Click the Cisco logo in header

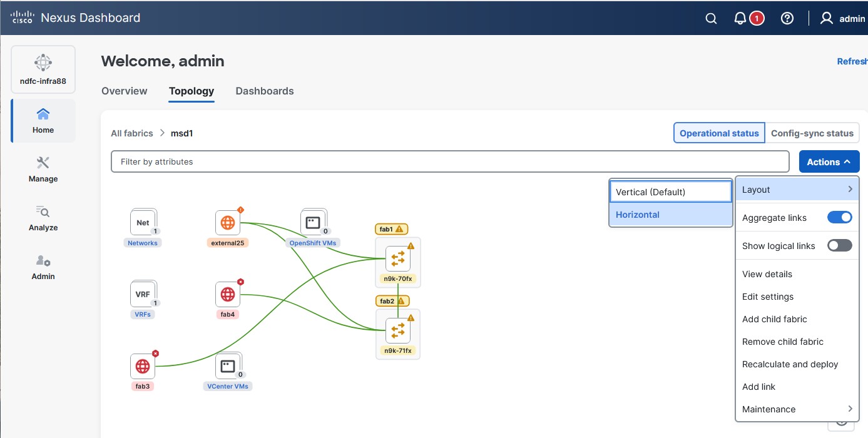(22, 18)
